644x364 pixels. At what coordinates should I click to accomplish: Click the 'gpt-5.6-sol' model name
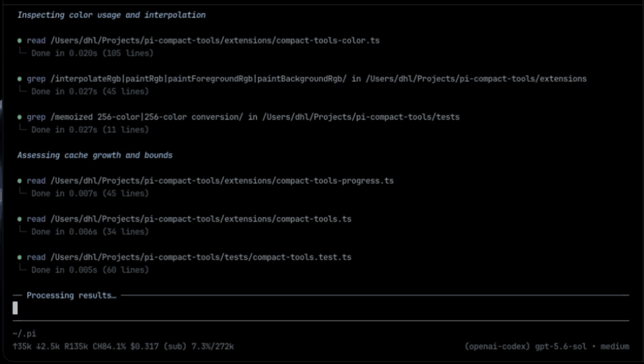[x=561, y=347]
